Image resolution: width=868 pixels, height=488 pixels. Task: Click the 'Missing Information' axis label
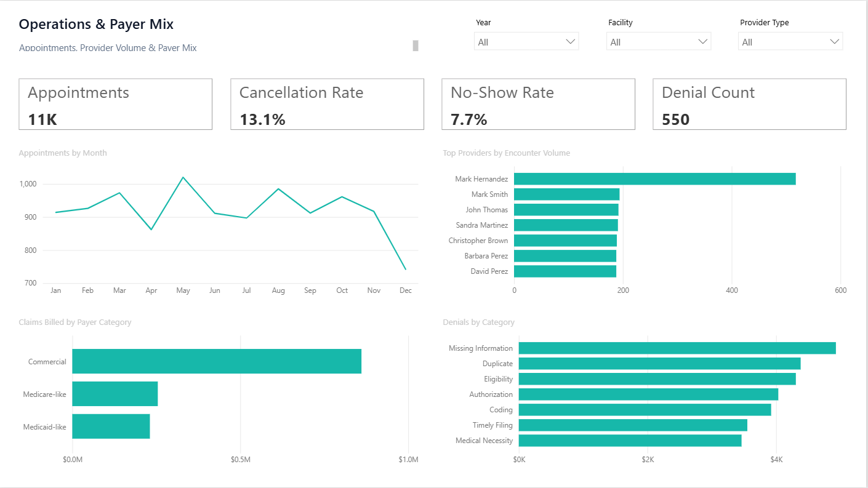481,348
